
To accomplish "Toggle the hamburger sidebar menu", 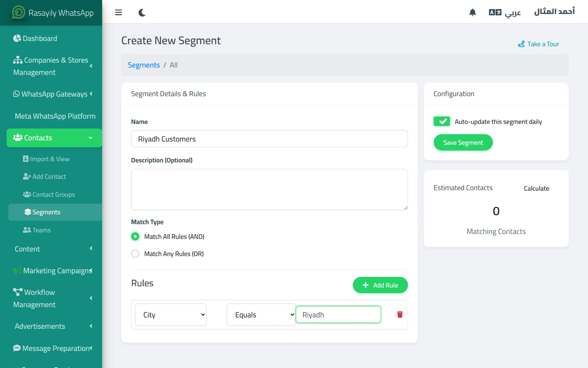I will 119,13.
